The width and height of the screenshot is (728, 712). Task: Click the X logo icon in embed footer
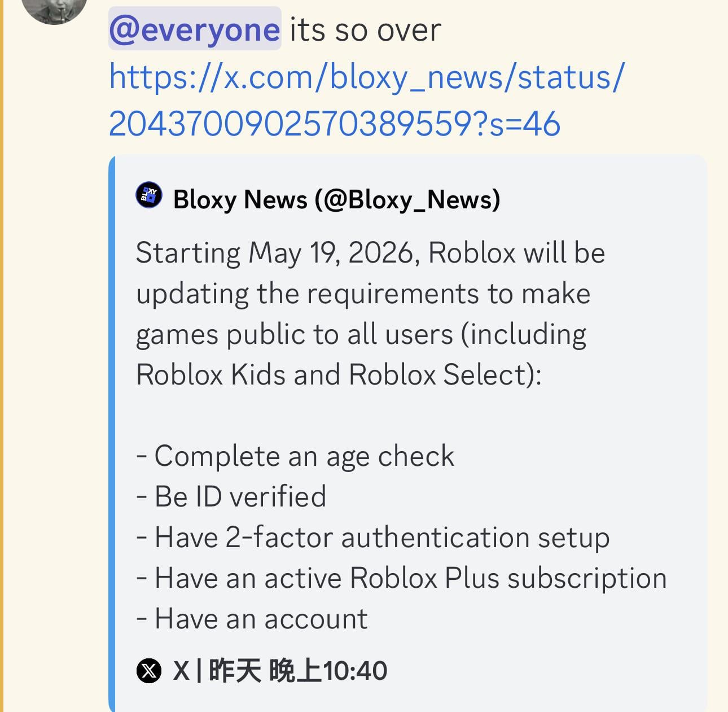pyautogui.click(x=149, y=671)
